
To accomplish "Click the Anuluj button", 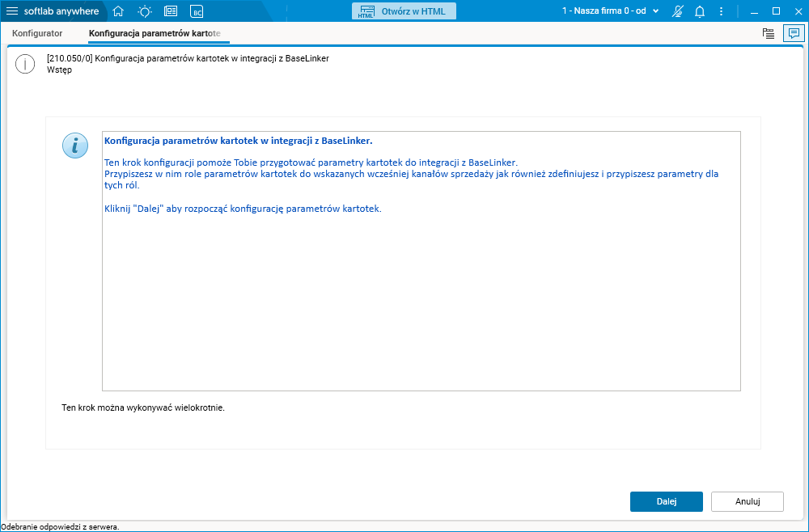I will tap(747, 501).
